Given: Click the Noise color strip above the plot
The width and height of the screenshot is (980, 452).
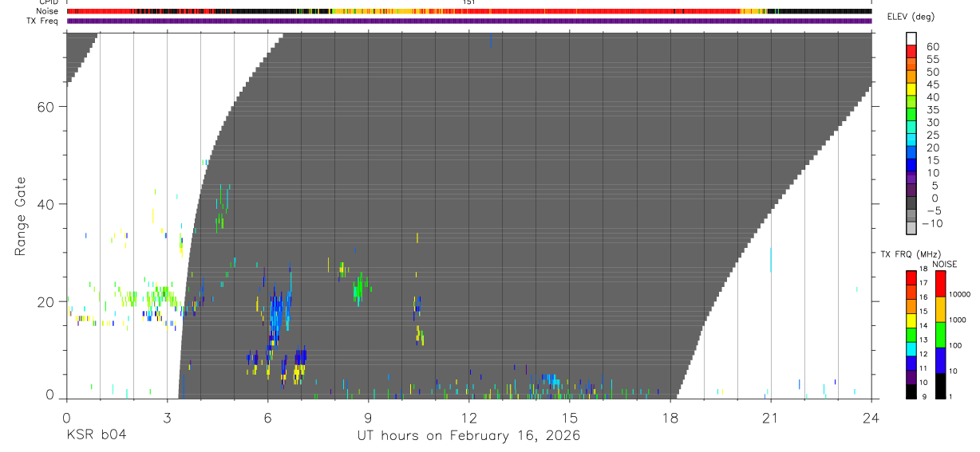Looking at the screenshot, I should click(x=468, y=11).
